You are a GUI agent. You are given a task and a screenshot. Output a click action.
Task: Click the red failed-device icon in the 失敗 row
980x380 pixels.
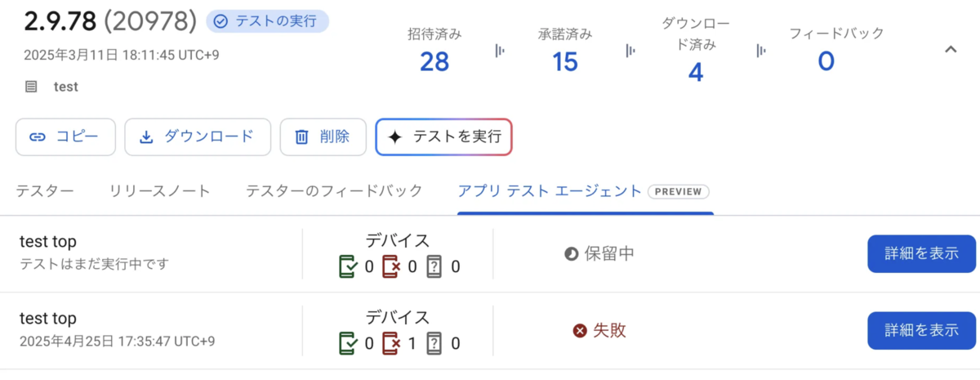click(392, 344)
